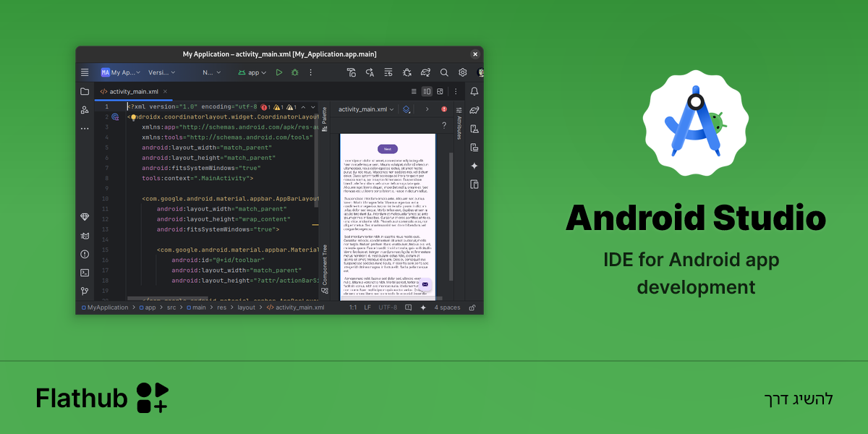The height and width of the screenshot is (434, 868).
Task: Click the red error count in editor
Action: (265, 106)
